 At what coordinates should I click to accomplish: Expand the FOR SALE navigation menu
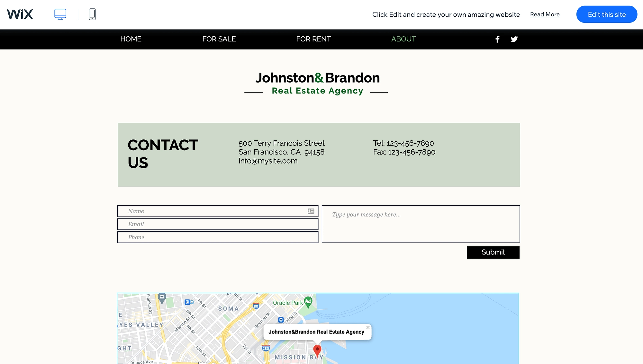[219, 39]
